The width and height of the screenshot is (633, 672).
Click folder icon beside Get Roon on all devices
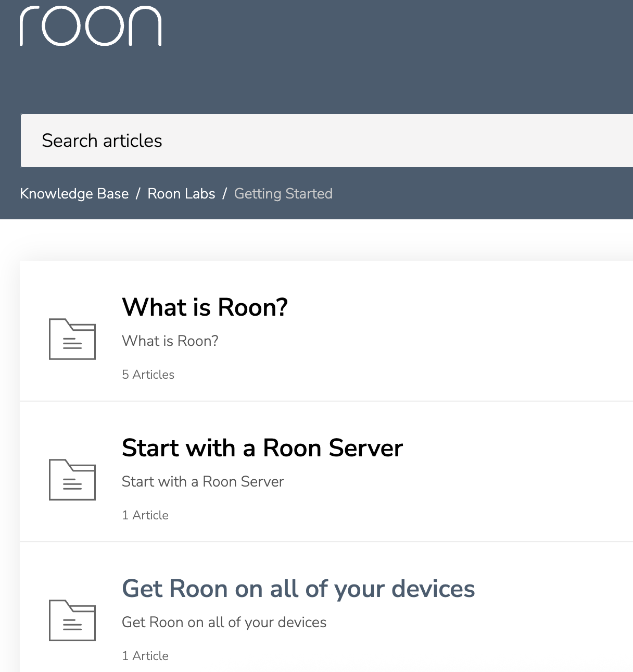coord(72,620)
